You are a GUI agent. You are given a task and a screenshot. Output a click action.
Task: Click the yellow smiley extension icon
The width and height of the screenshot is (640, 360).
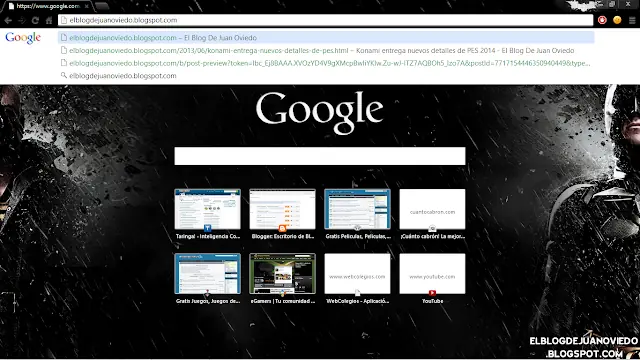tap(617, 20)
